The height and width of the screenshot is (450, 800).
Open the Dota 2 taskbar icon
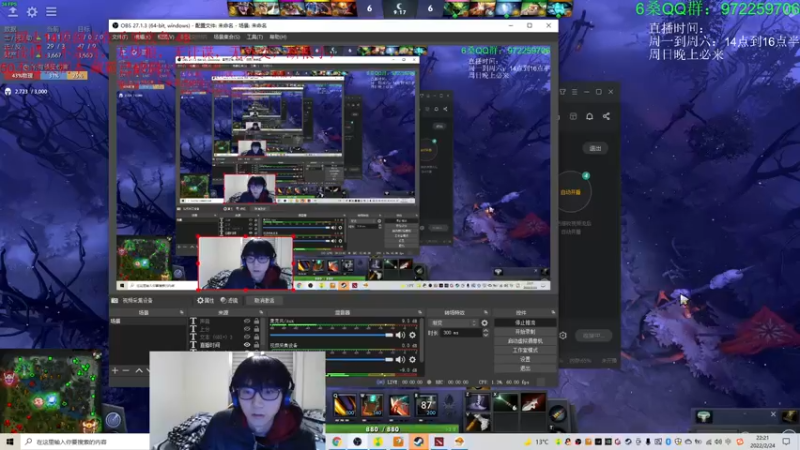[x=439, y=442]
